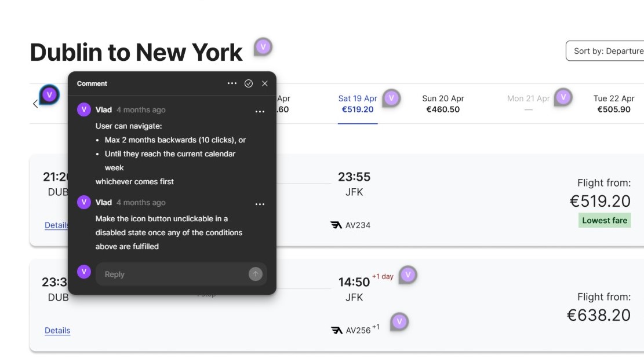Image resolution: width=644 pixels, height=362 pixels.
Task: Select the highlighted comment pin over the back arrow
Action: pyautogui.click(x=49, y=94)
